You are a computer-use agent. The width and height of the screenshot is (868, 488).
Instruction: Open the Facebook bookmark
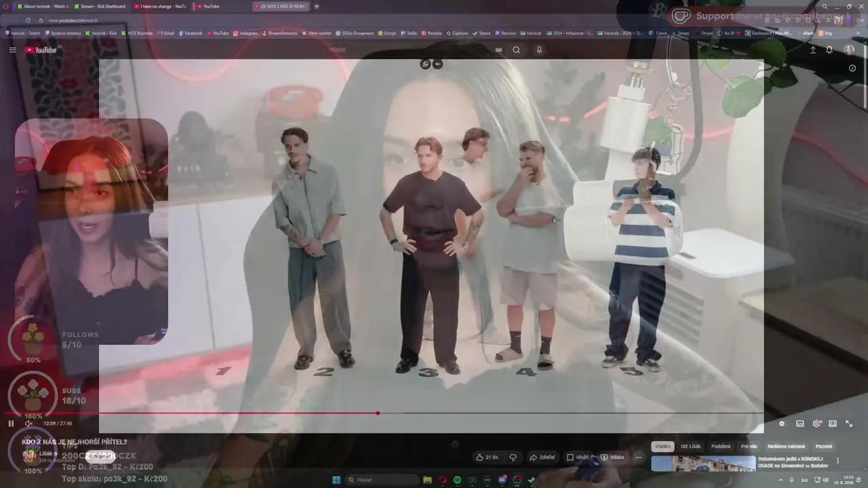coord(191,33)
